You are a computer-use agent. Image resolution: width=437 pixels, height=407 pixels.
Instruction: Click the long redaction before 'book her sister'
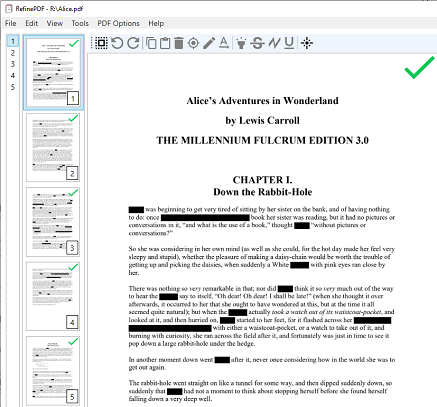pyautogui.click(x=205, y=218)
